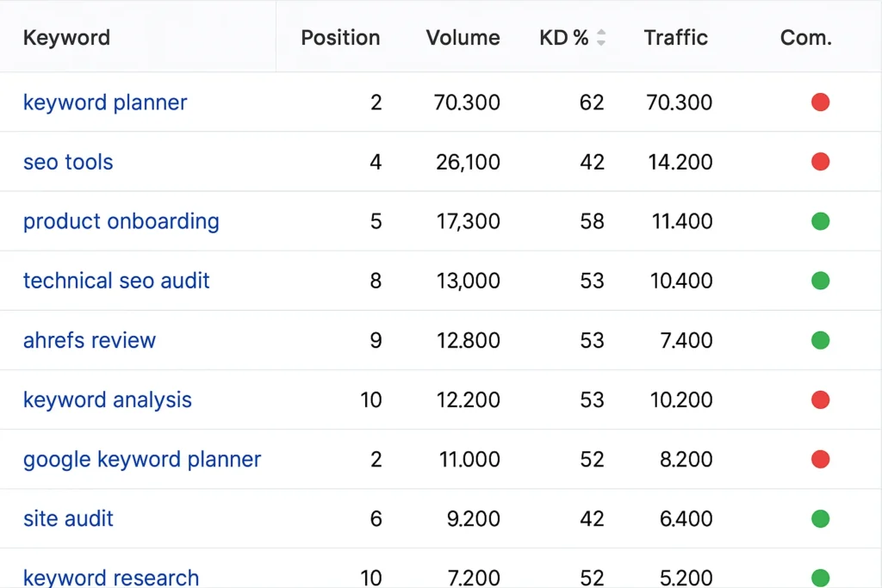Viewport: 882px width, 588px height.
Task: Select traffic value 11.400 for product onboarding
Action: coord(682,221)
